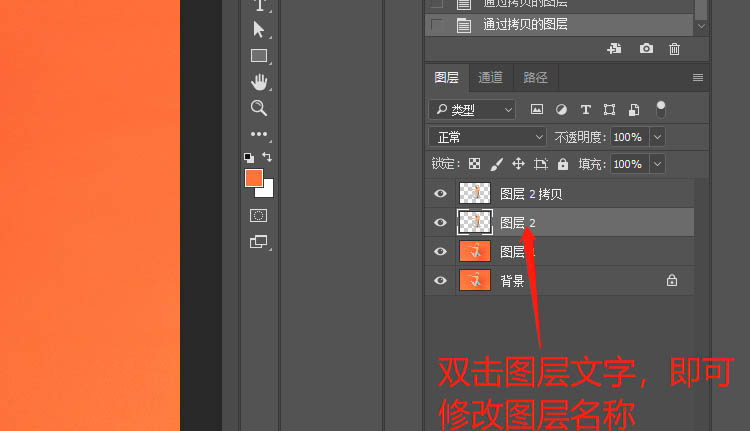Expand the 不透明度 opacity dropdown arrow
This screenshot has height=431, width=750.
657,137
